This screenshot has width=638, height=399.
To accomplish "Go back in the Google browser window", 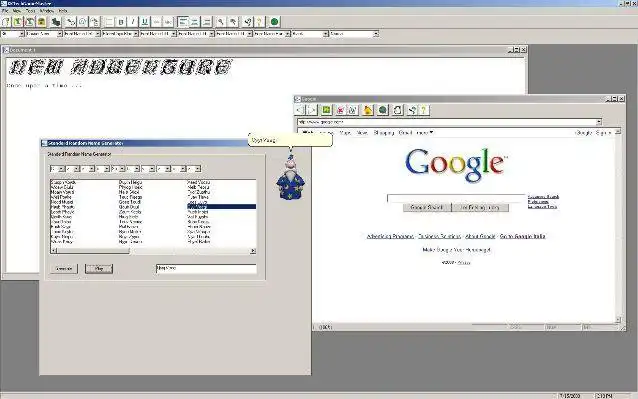I will [x=300, y=110].
